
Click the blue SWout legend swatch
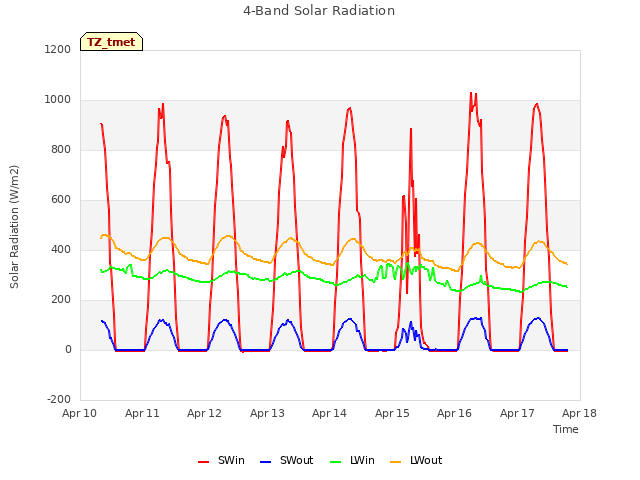point(265,462)
